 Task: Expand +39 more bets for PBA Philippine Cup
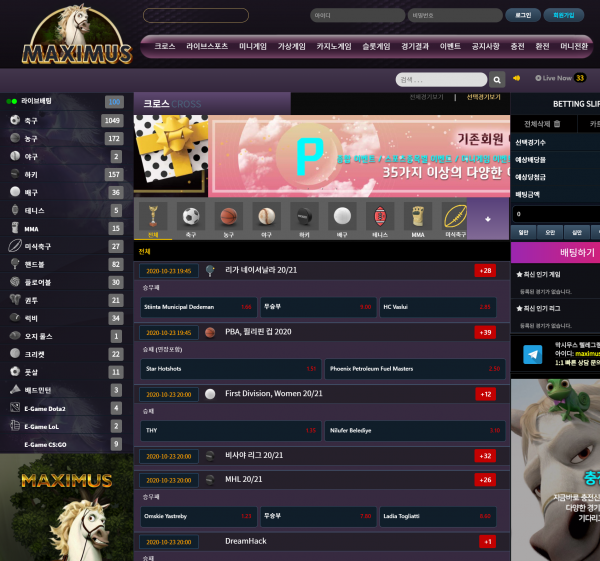485,332
